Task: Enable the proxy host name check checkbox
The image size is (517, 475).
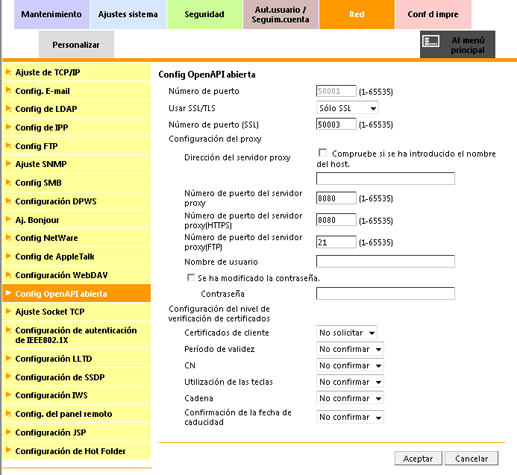Action: click(322, 153)
